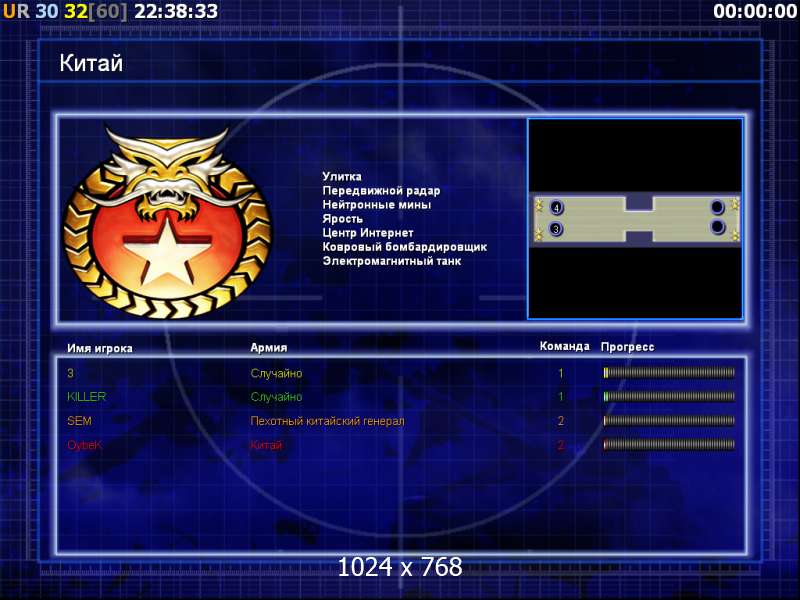Click the Прогресс column header
Viewport: 800px width, 600px height.
(x=627, y=347)
